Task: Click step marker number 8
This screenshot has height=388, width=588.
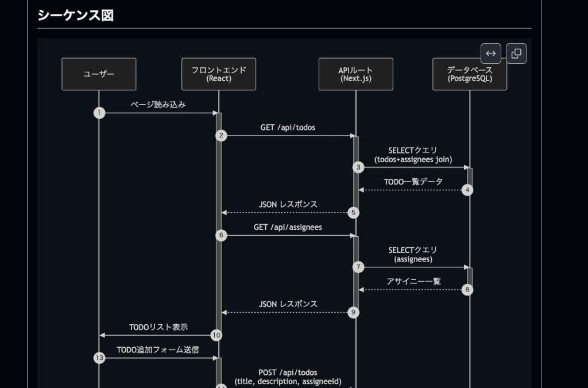Action: (x=466, y=290)
